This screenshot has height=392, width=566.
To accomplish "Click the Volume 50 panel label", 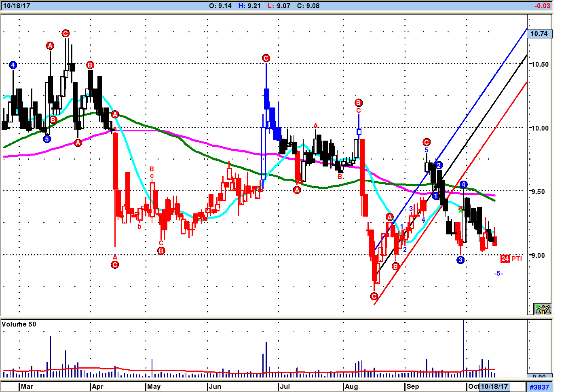I will [19, 324].
